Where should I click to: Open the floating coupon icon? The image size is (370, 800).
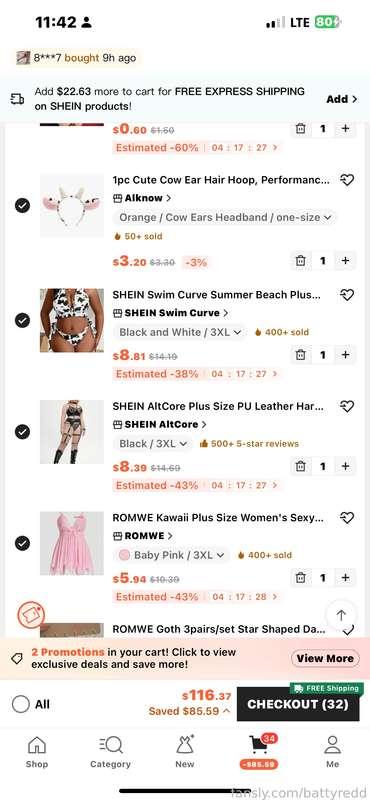pyautogui.click(x=31, y=615)
